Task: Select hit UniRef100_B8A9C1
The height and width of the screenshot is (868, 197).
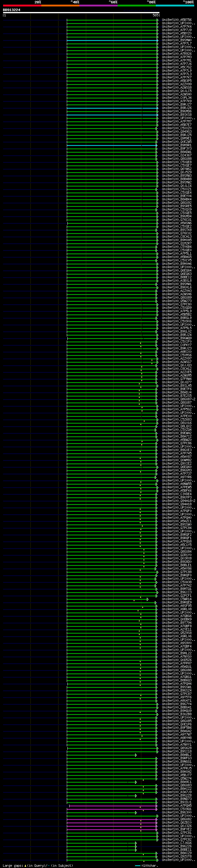Action: pyautogui.click(x=177, y=782)
